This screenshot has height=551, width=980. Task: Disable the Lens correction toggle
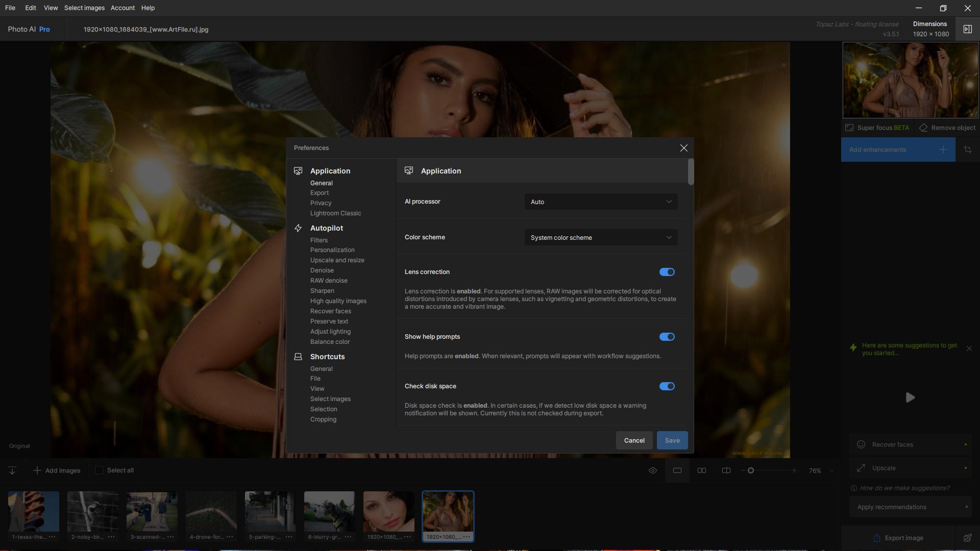(667, 272)
